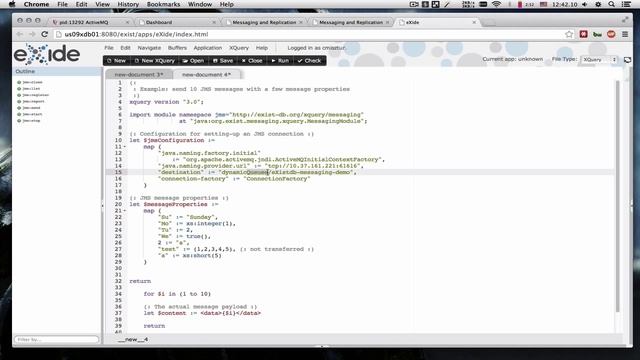Screen dimensions: 640x360
Task: Collapse the code fold at line 11
Action: (125, 147)
